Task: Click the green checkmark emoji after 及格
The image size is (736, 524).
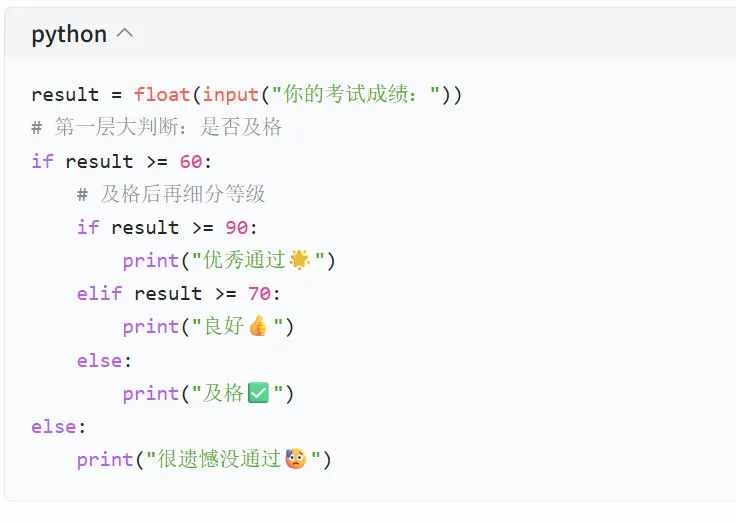Action: point(258,393)
